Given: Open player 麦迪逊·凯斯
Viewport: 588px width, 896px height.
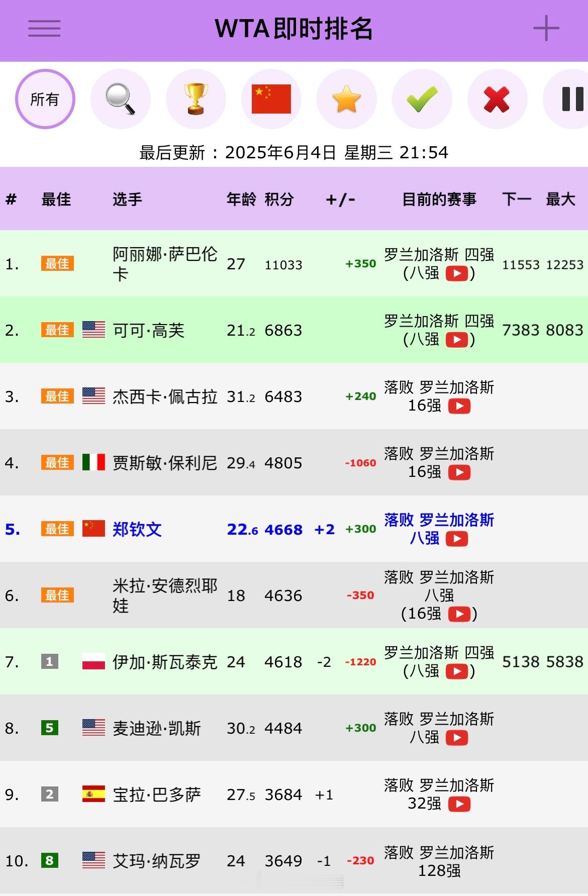Looking at the screenshot, I should (x=157, y=728).
